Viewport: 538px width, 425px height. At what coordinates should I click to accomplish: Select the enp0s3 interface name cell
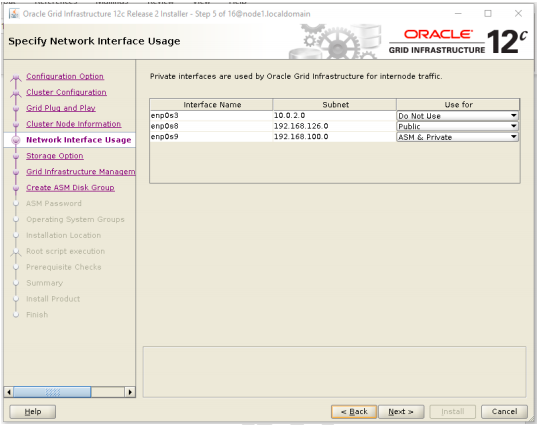[211, 116]
